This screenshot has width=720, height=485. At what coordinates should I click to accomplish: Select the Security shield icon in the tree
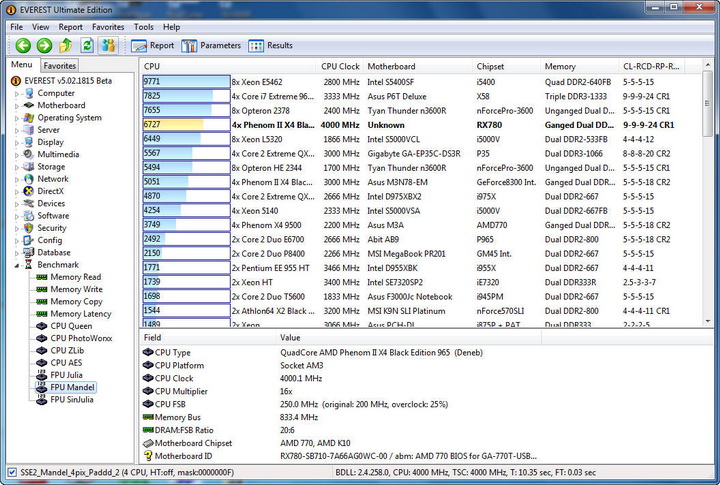click(29, 228)
